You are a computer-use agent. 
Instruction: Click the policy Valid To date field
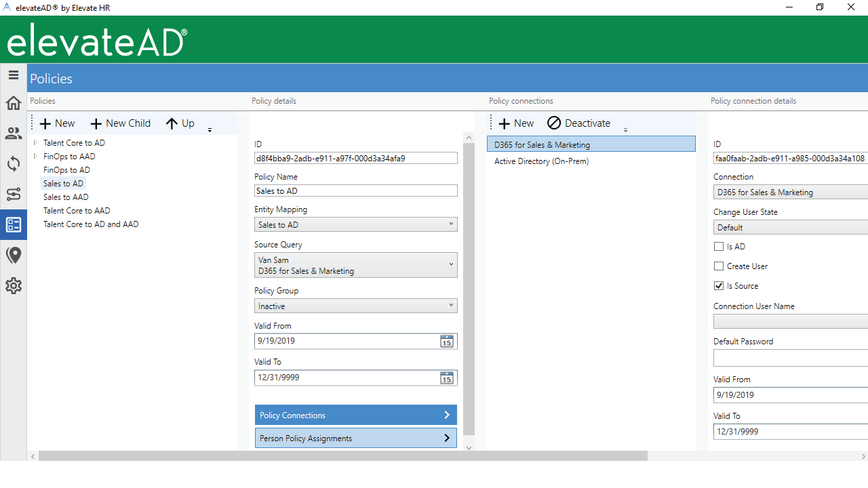pyautogui.click(x=346, y=377)
